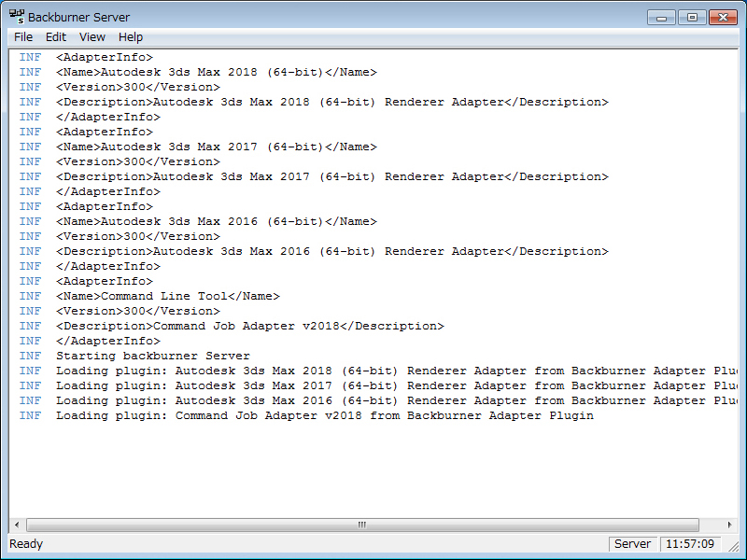747x560 pixels.
Task: Click the Backburner Server title bar icon
Action: [17, 17]
